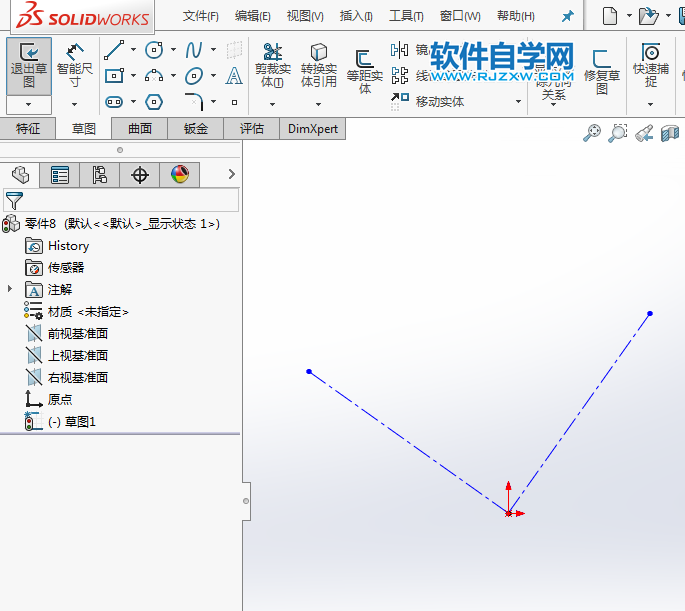This screenshot has width=685, height=611.
Task: Open the 插入(I) menu
Action: 356,16
